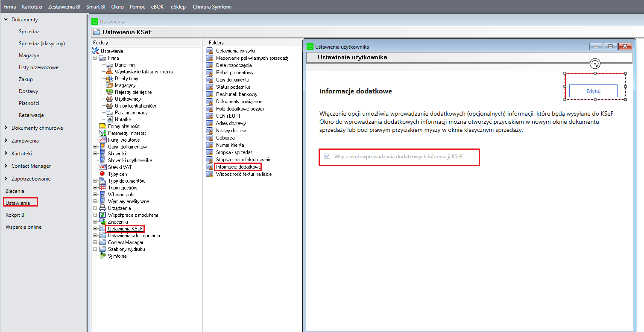This screenshot has width=644, height=332.
Task: Expand the Ustawienia KSeF tree node
Action: [x=95, y=229]
